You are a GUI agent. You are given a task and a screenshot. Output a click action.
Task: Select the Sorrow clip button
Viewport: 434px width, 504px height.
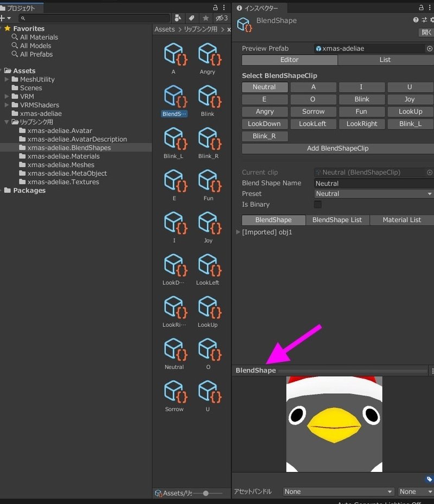tap(314, 111)
